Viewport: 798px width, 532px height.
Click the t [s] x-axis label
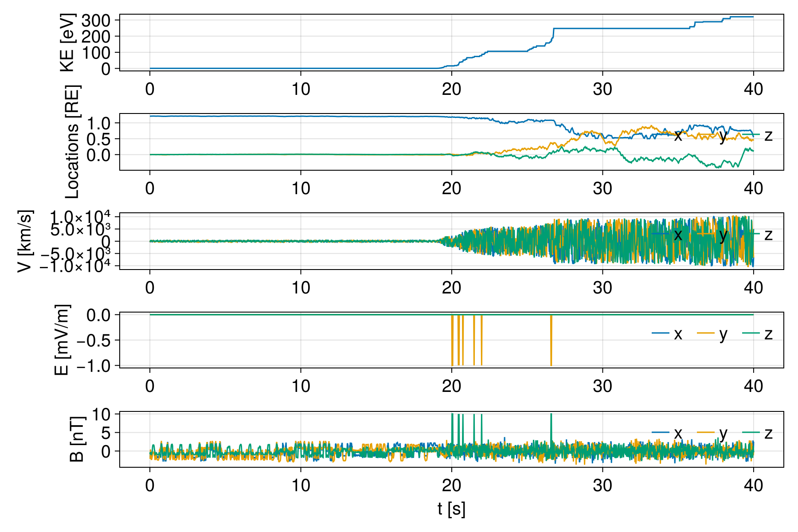pyautogui.click(x=451, y=509)
